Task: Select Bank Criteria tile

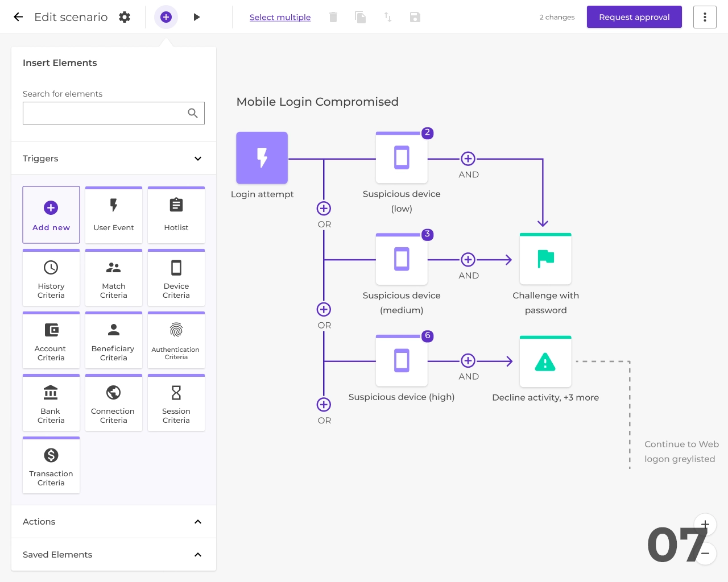Action: [51, 402]
